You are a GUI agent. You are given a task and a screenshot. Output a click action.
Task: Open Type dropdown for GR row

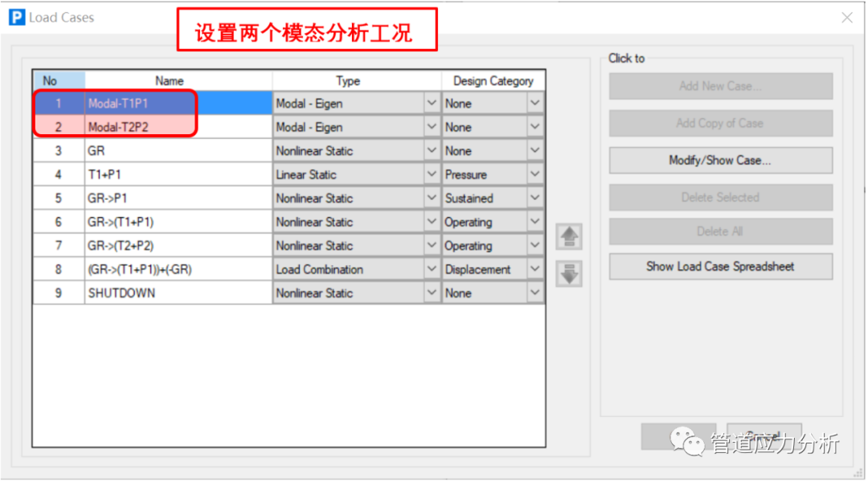432,150
